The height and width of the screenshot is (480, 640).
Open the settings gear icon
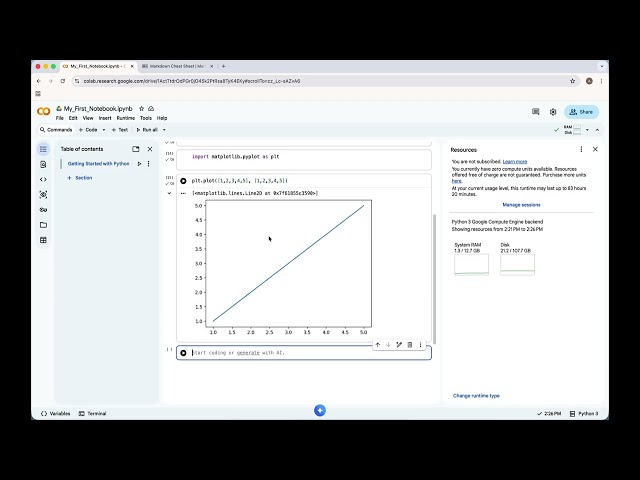tap(553, 112)
